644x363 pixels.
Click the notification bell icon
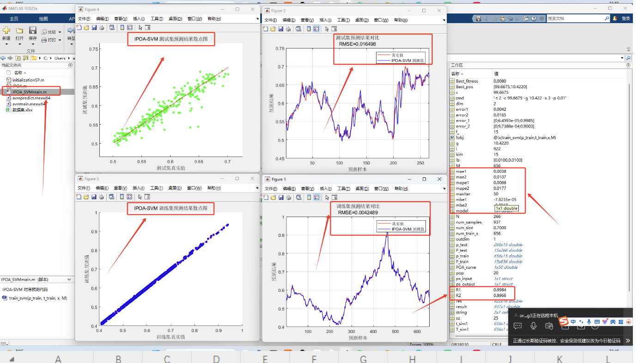[x=615, y=18]
